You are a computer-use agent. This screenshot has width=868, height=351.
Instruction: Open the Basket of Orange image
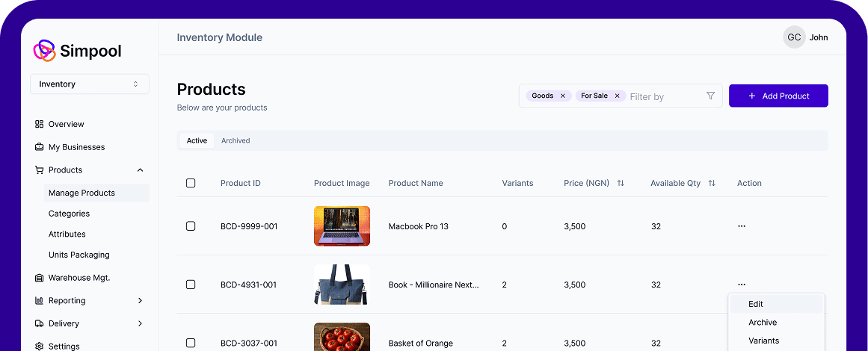point(342,337)
